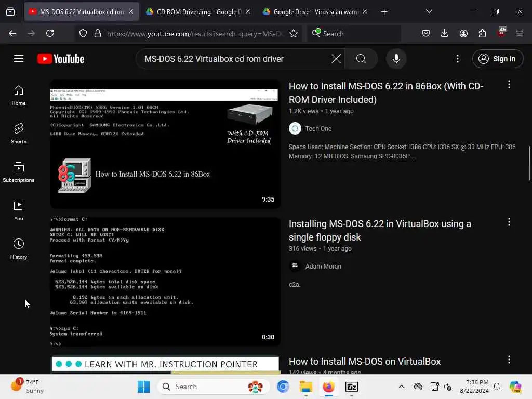Open the clock showing 7:36 PM
Screen dimensions: 532x399
[x=474, y=387]
